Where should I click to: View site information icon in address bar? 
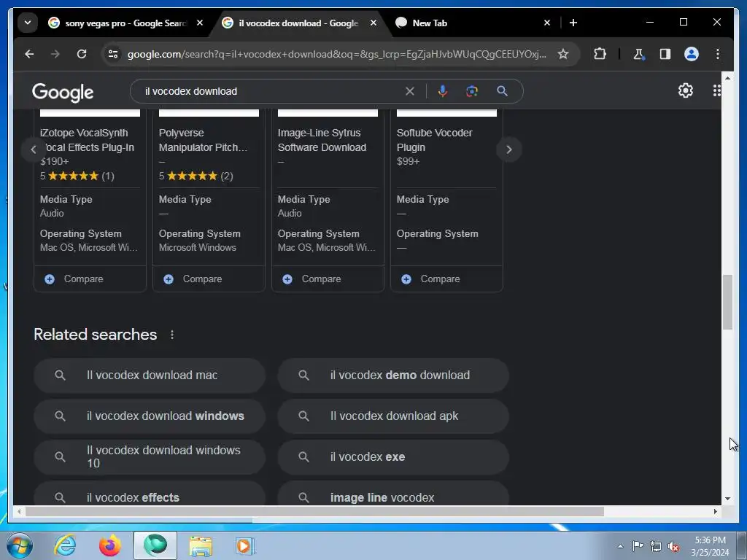pos(113,54)
